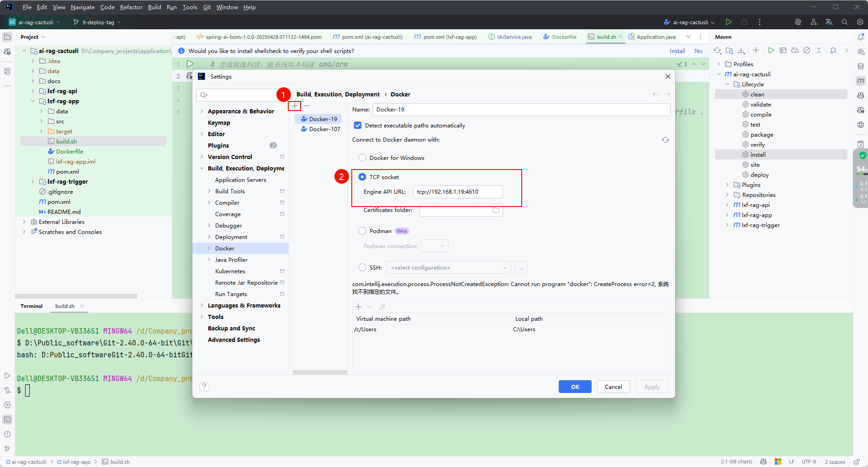Click UTF-8 encoding in status bar
The height and width of the screenshot is (467, 868).
(x=809, y=462)
